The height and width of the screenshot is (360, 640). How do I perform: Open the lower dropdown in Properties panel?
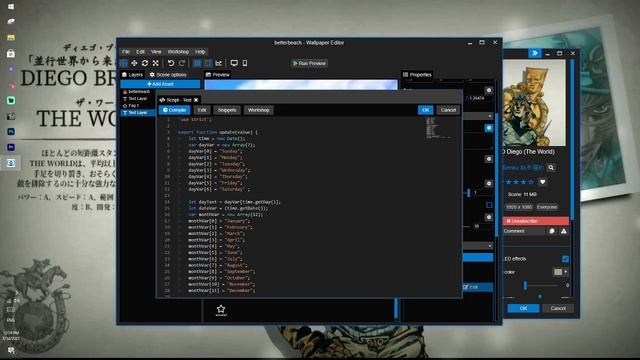478,246
